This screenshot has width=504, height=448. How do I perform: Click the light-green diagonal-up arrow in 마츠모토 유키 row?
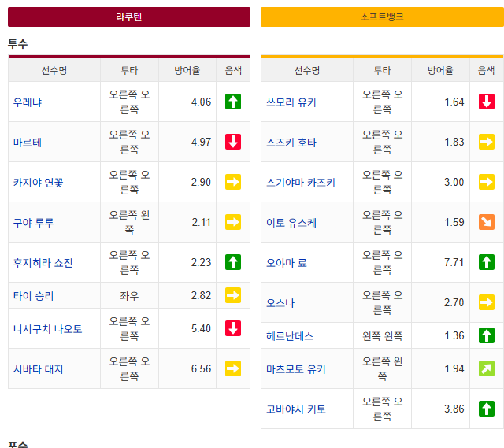pos(487,368)
